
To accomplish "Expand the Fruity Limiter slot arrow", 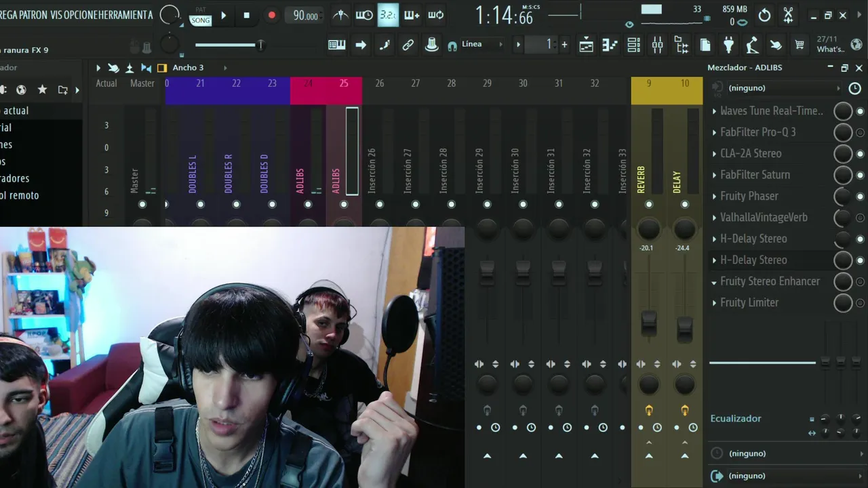I will [x=714, y=303].
